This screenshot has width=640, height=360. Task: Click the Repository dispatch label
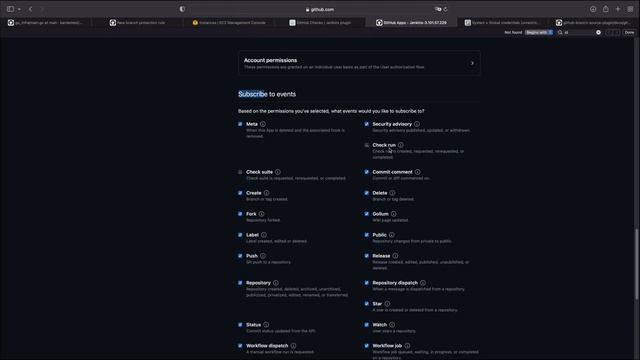[x=395, y=283]
